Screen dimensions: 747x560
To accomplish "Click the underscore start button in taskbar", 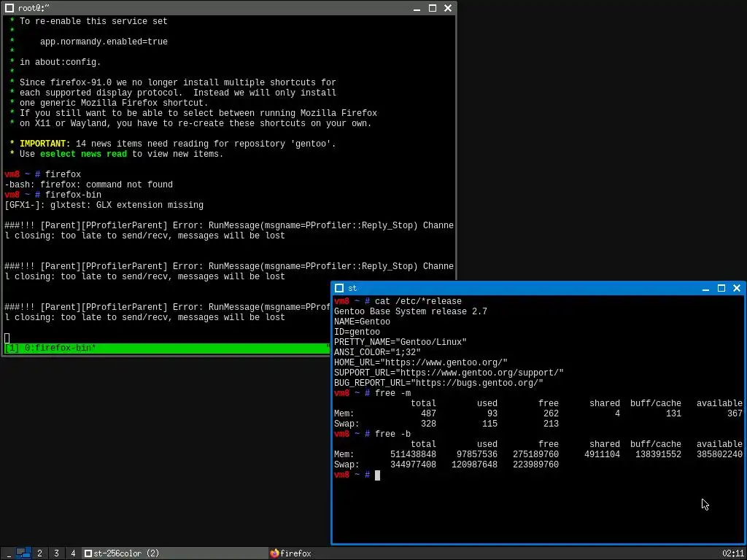I will pos(9,553).
